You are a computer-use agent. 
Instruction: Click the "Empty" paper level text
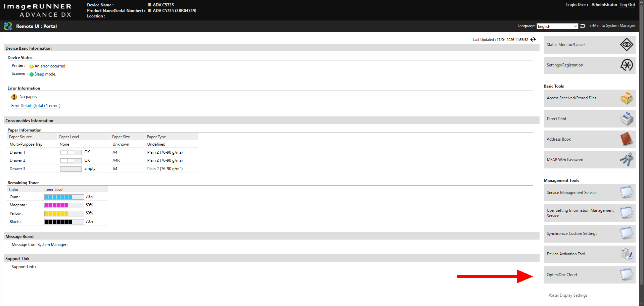point(90,168)
